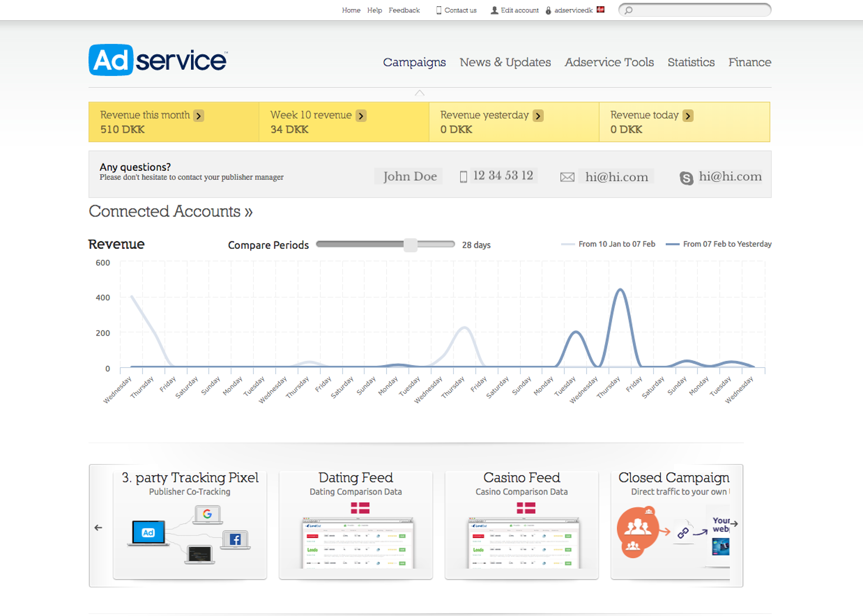Screen dimensions: 863x616
Task: Open 3. party Tracking Pixel card
Action: 190,524
